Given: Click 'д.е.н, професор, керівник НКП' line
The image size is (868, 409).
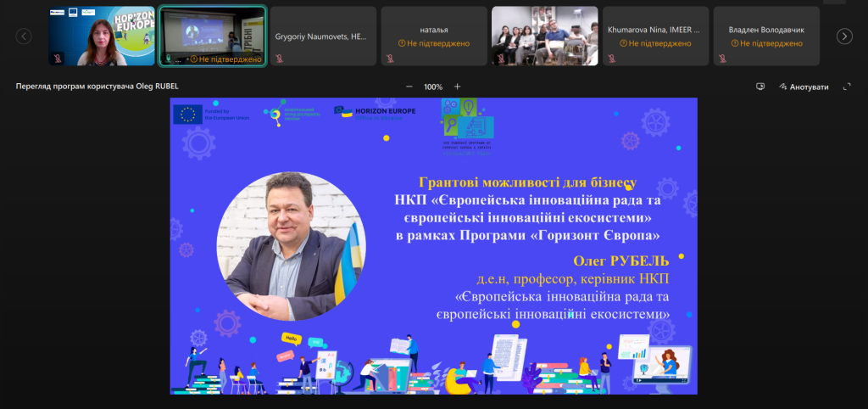Looking at the screenshot, I should [x=573, y=279].
